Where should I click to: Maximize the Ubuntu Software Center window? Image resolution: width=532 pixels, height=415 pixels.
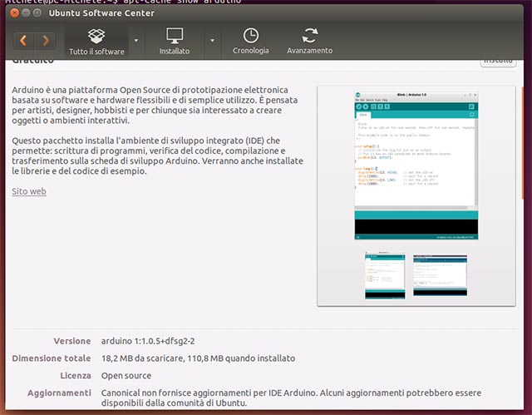37,13
